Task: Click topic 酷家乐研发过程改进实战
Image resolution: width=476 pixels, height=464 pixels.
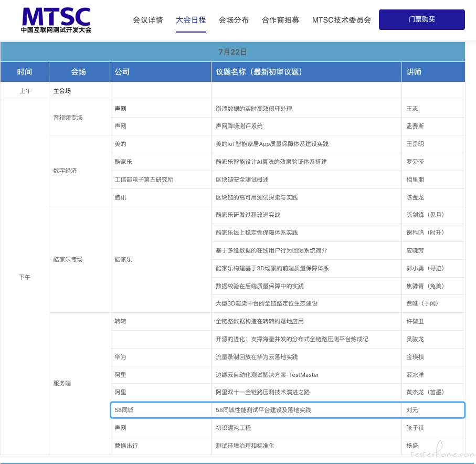Action: [x=248, y=215]
